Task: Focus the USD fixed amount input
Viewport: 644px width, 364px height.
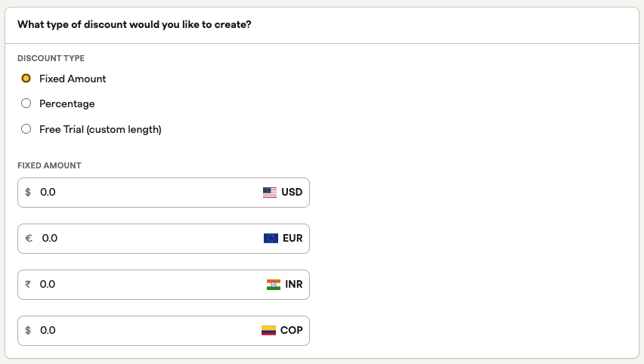Action: tap(144, 192)
